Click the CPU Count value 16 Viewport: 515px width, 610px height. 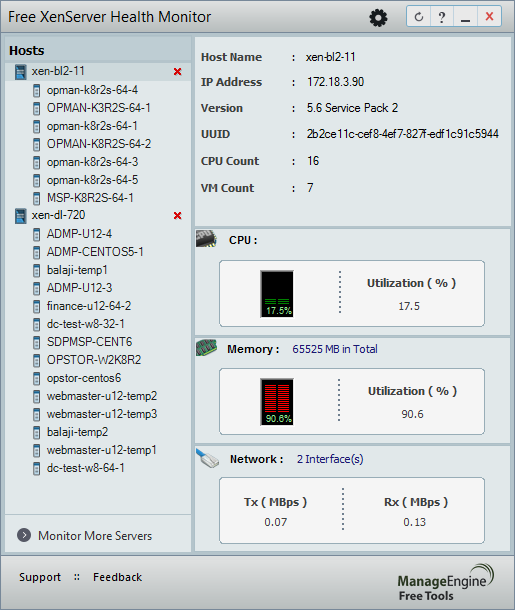click(x=313, y=161)
